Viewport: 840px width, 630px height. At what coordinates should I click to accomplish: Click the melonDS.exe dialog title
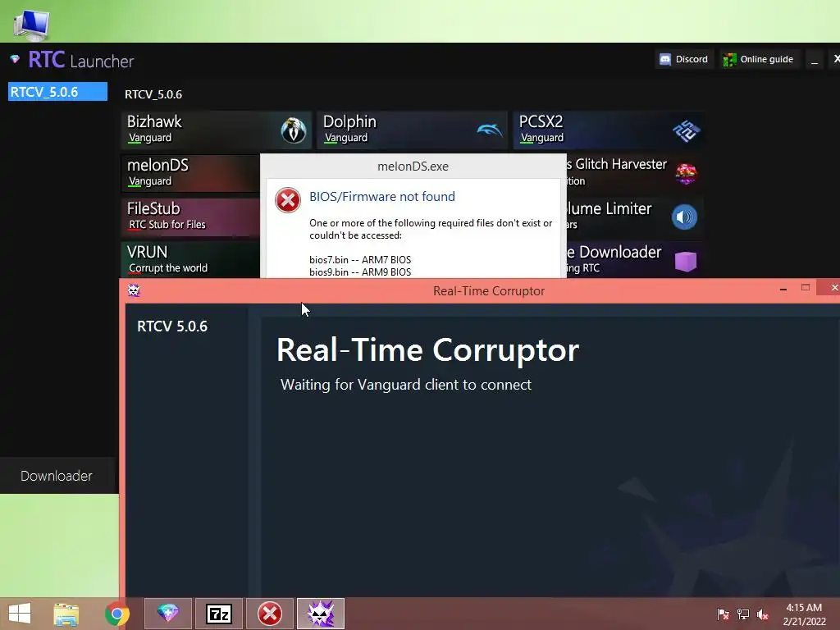[413, 166]
